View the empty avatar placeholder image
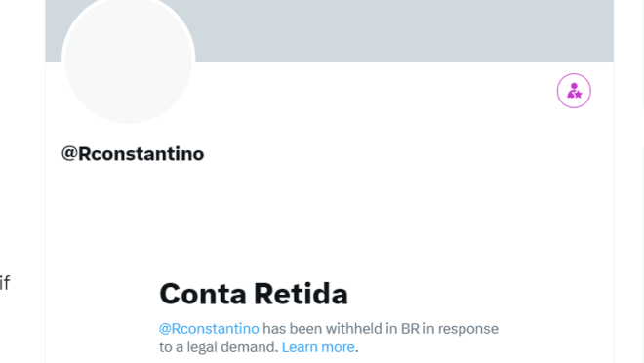Viewport: 644px width, 363px height. (129, 60)
